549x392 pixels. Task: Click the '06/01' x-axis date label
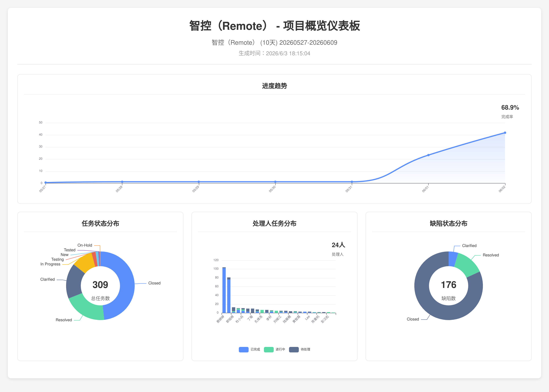coord(425,189)
